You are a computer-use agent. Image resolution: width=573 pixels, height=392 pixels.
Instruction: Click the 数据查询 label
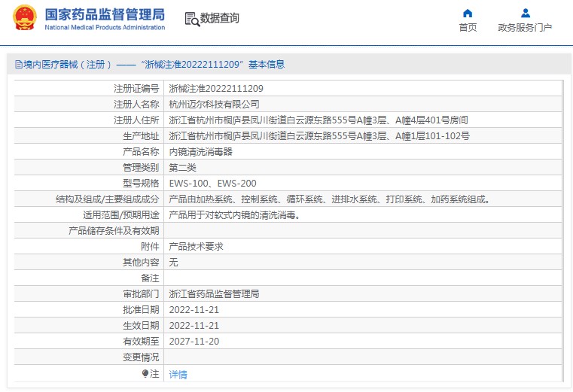(220, 18)
